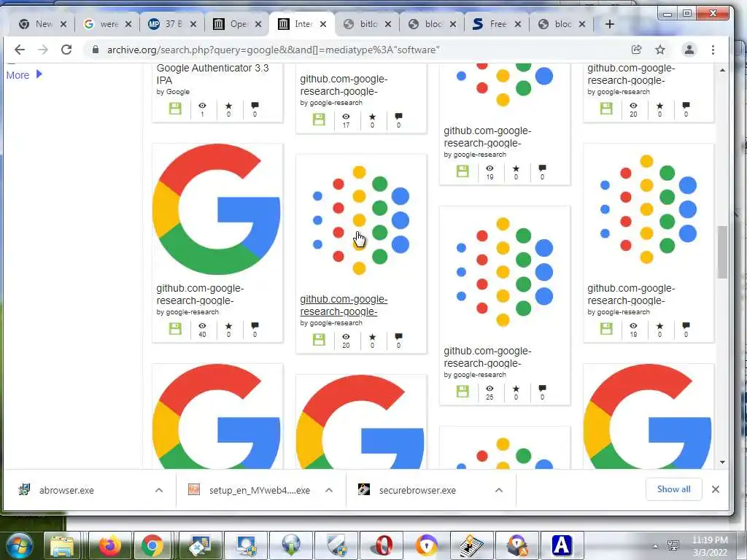The width and height of the screenshot is (747, 560).
Task: Close the downloads bar
Action: [x=716, y=489]
